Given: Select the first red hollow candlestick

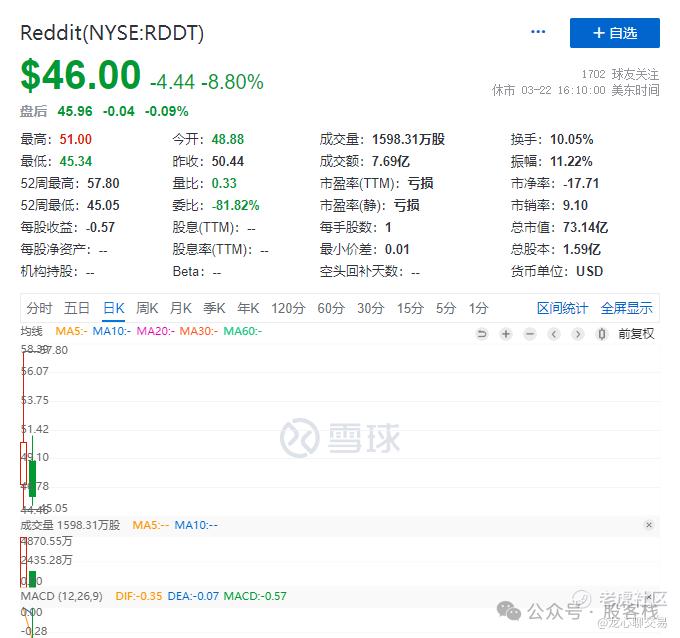Looking at the screenshot, I should pos(23,463).
